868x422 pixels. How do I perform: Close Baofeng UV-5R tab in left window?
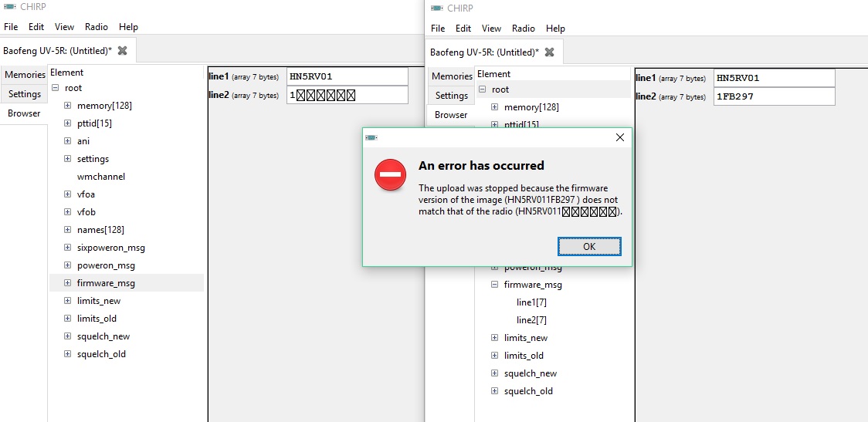[x=122, y=50]
